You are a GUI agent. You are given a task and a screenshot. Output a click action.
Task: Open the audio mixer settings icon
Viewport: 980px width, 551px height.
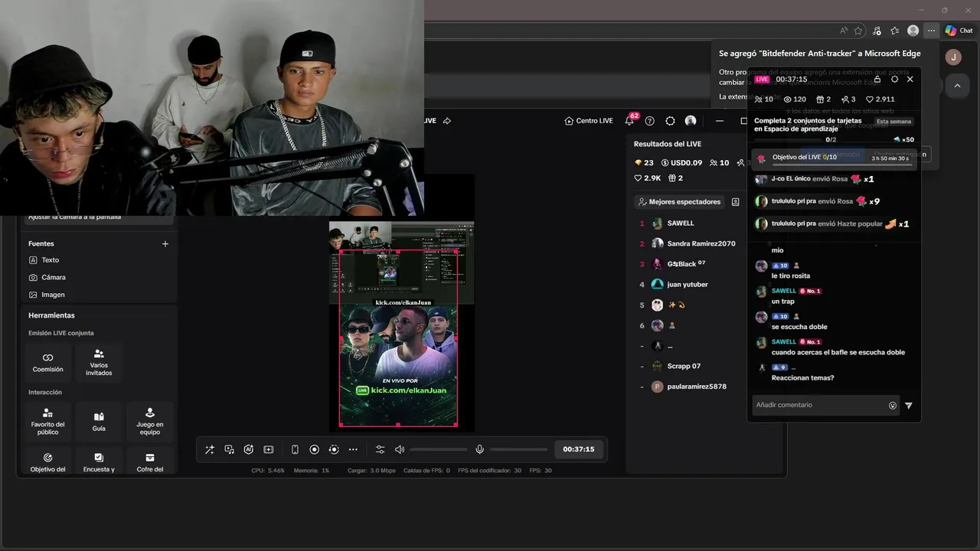pos(380,449)
